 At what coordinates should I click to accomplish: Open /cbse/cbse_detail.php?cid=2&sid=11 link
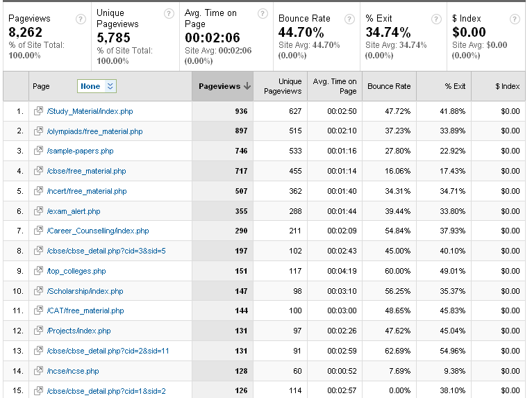tap(108, 351)
